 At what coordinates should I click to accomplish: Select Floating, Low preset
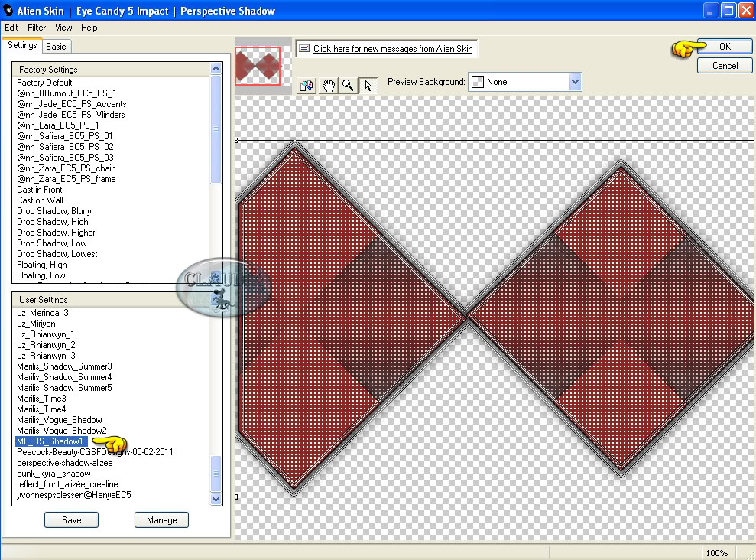pos(41,275)
